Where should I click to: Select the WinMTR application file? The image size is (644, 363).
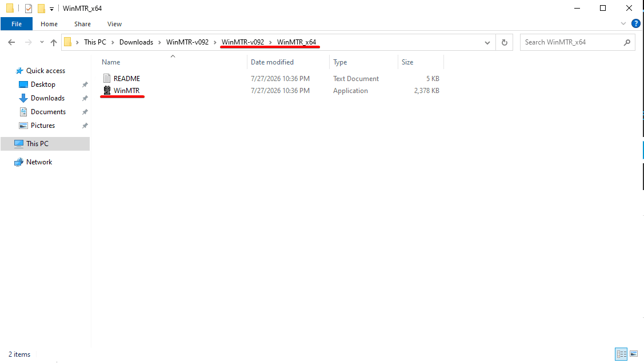126,91
